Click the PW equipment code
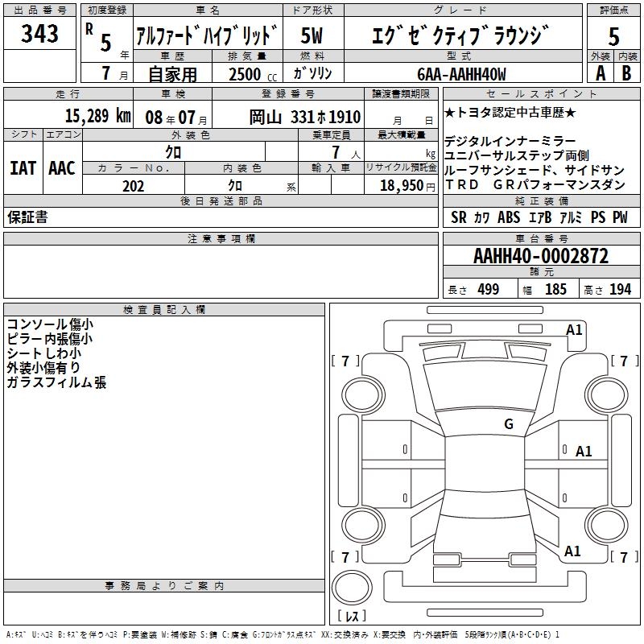The image size is (644, 644). [620, 217]
